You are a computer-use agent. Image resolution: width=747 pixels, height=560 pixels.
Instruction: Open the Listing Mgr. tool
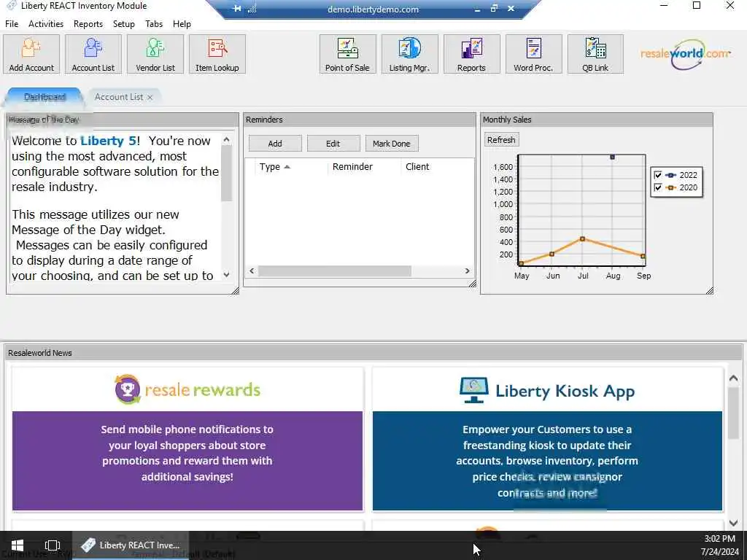click(409, 54)
